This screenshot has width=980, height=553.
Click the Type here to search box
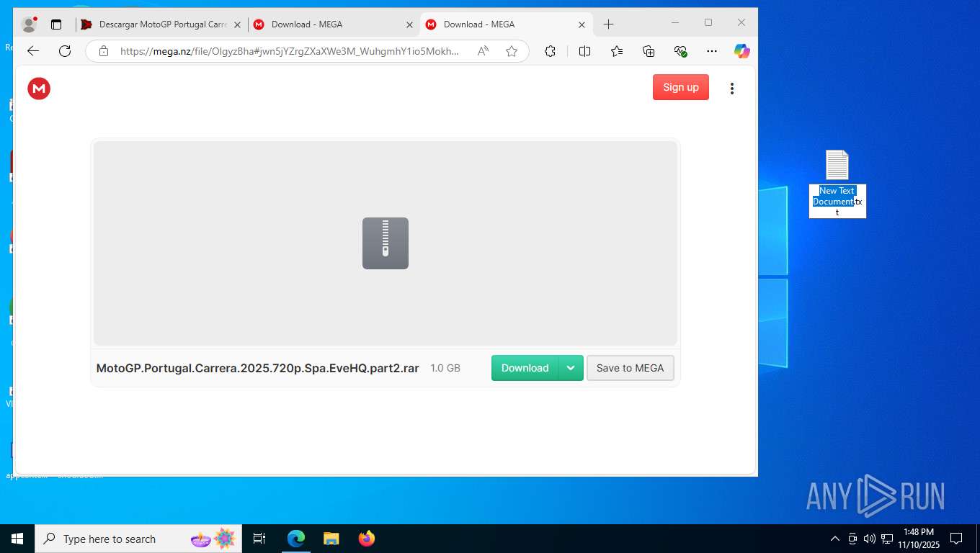point(140,539)
